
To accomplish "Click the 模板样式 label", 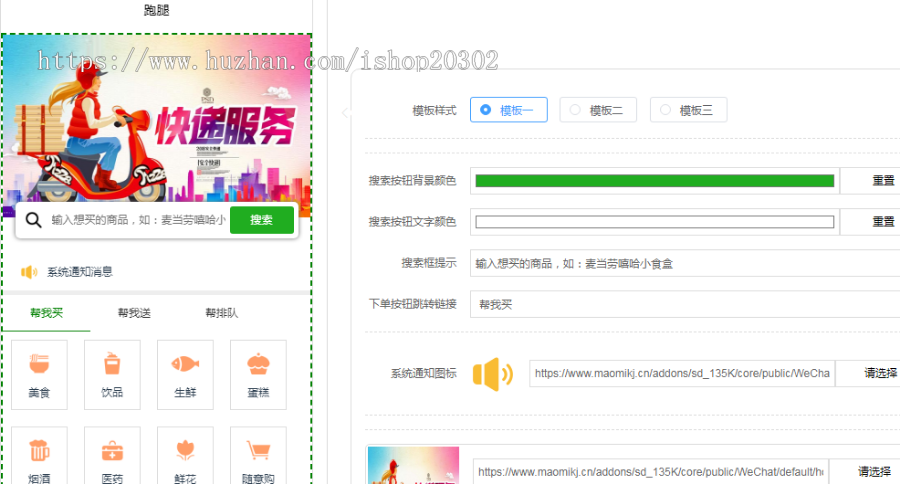I will (x=434, y=110).
